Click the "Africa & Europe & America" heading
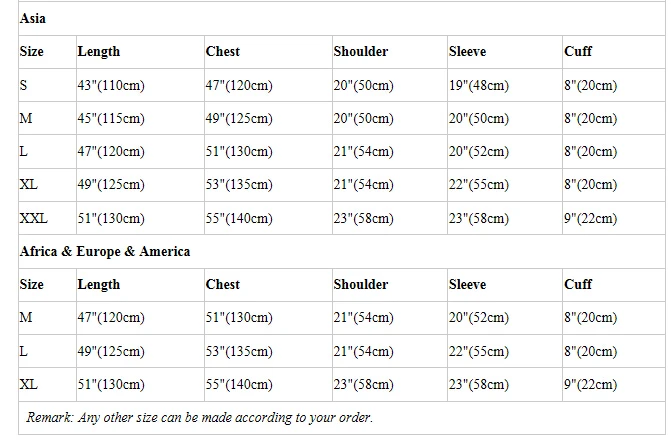This screenshot has width=671, height=443. pyautogui.click(x=105, y=251)
